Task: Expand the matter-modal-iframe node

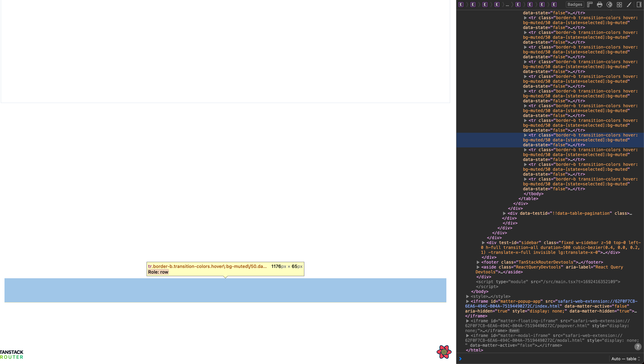Action: click(x=467, y=336)
